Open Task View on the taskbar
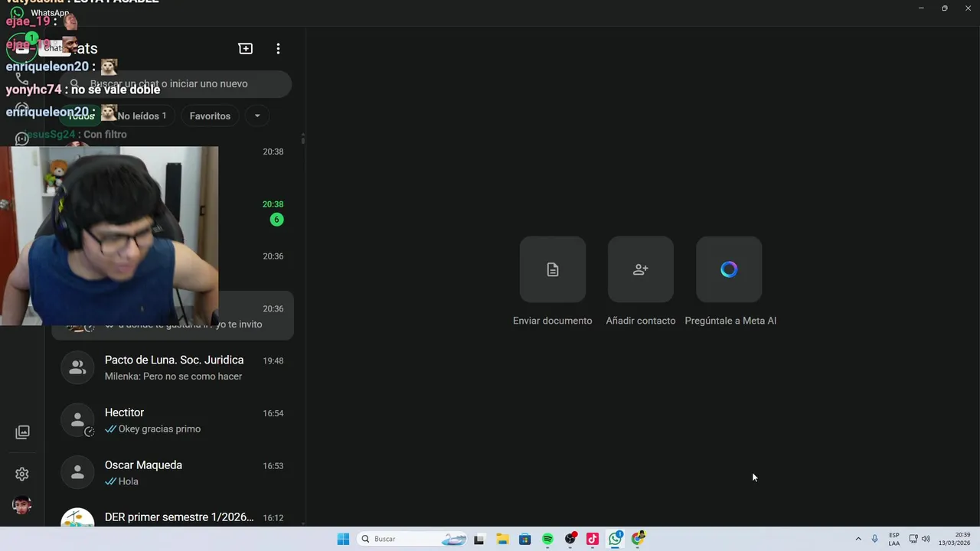This screenshot has height=551, width=980. tap(479, 539)
